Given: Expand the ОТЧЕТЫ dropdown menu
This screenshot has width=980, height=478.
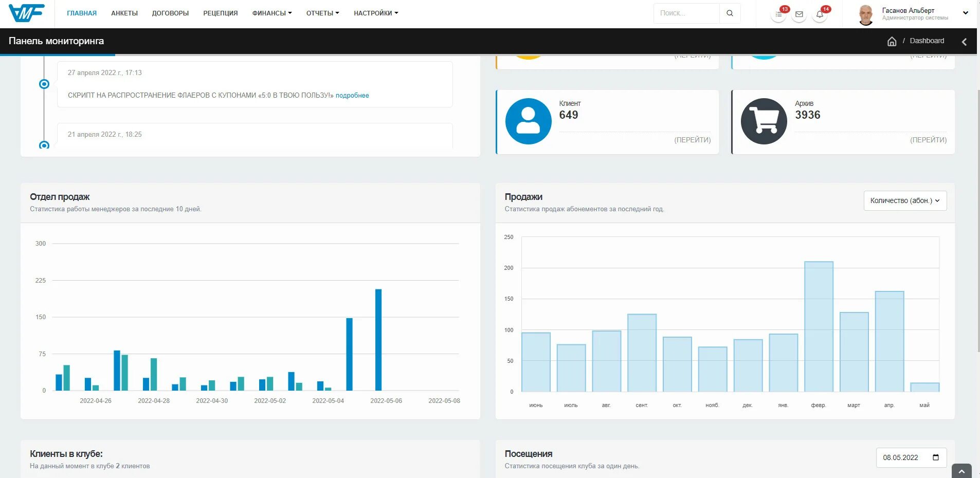Looking at the screenshot, I should click(x=323, y=13).
